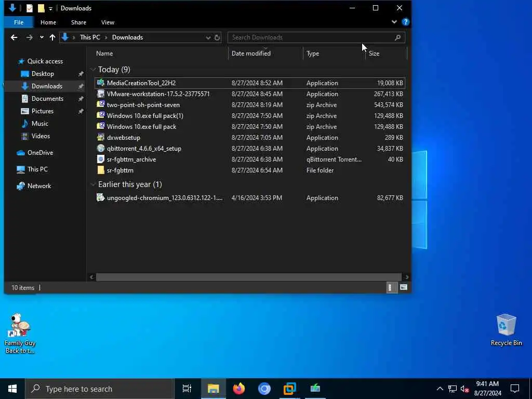Sort by Date modified column header

(251, 54)
